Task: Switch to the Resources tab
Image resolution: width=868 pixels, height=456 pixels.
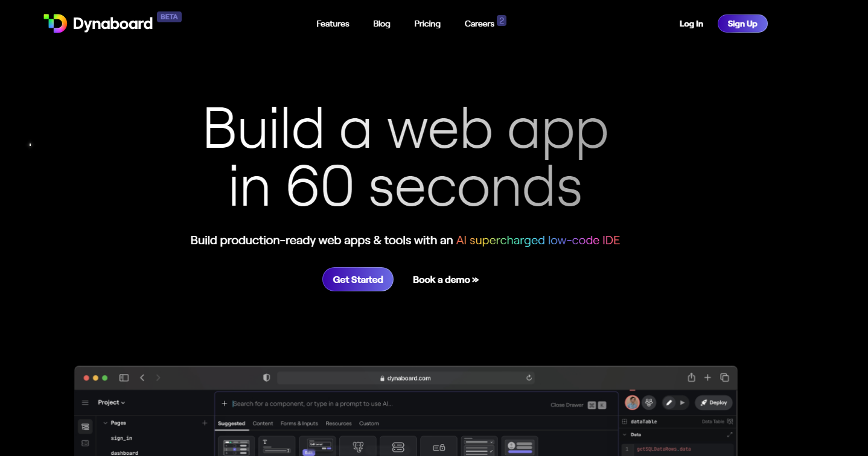Action: click(339, 423)
